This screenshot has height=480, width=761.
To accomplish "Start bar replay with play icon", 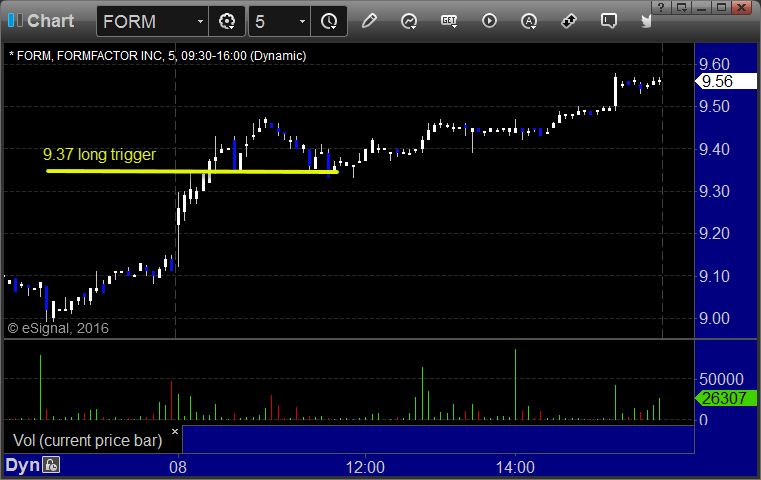I will pyautogui.click(x=489, y=21).
